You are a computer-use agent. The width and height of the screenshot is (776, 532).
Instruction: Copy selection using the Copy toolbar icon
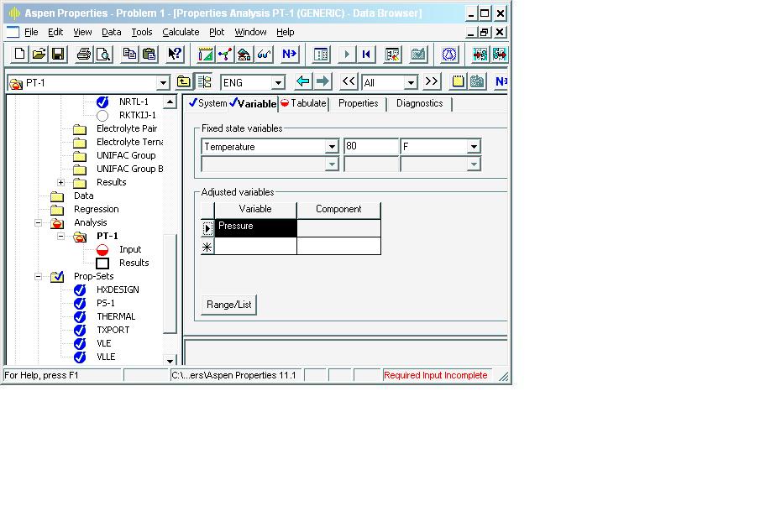pos(129,54)
